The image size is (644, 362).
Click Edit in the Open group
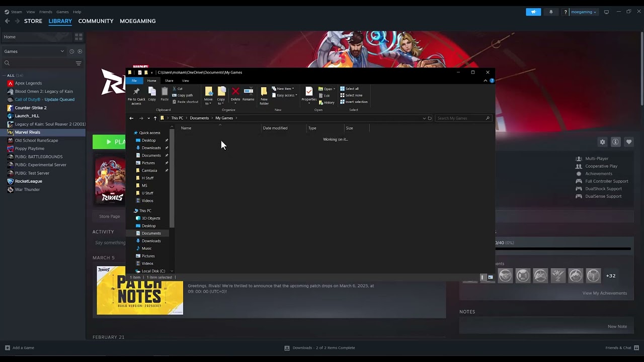324,96
